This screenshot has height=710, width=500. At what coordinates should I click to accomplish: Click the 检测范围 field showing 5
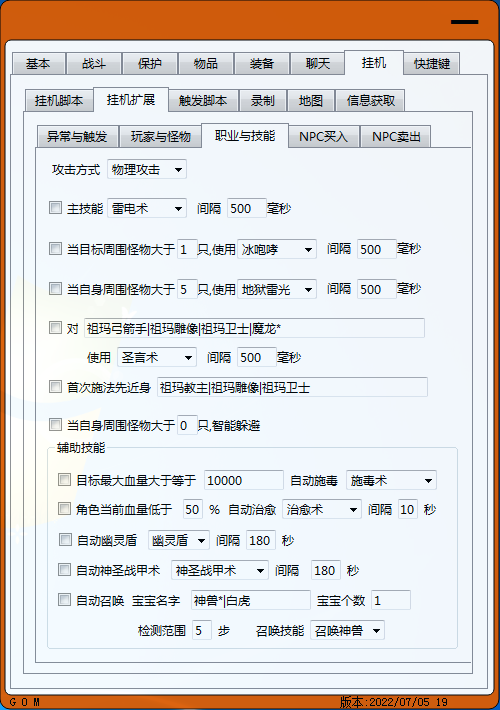coord(202,630)
